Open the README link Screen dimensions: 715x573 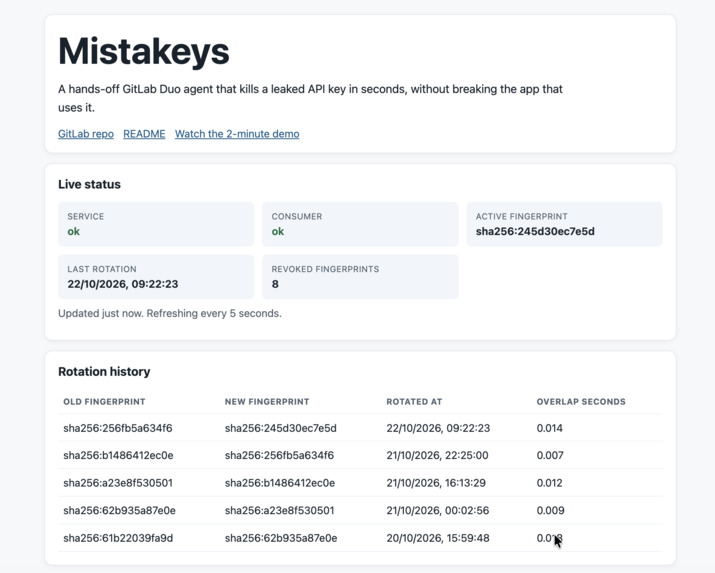pyautogui.click(x=144, y=134)
